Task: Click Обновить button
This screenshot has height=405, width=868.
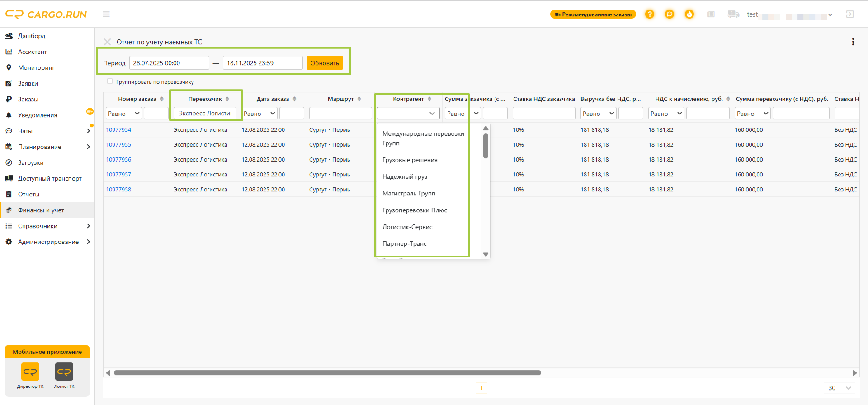Action: point(325,63)
